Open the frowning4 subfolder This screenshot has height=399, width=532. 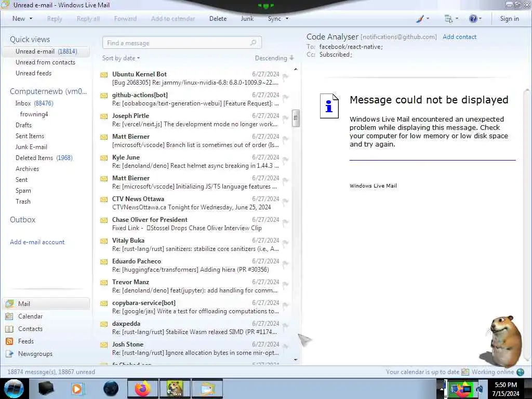pyautogui.click(x=34, y=114)
